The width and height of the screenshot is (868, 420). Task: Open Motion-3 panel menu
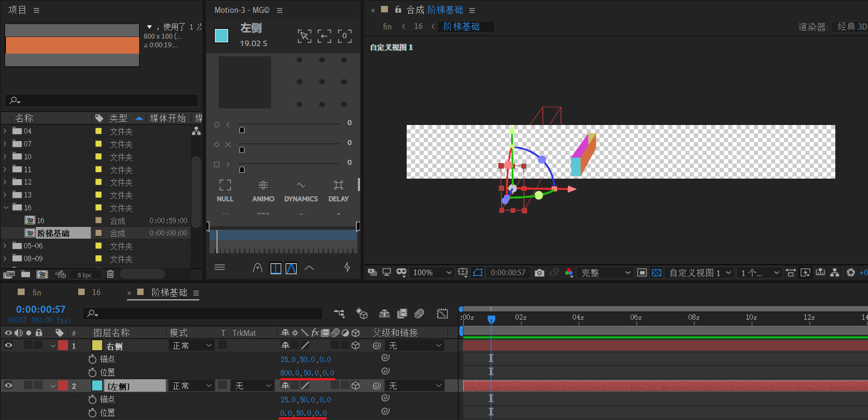tap(280, 10)
